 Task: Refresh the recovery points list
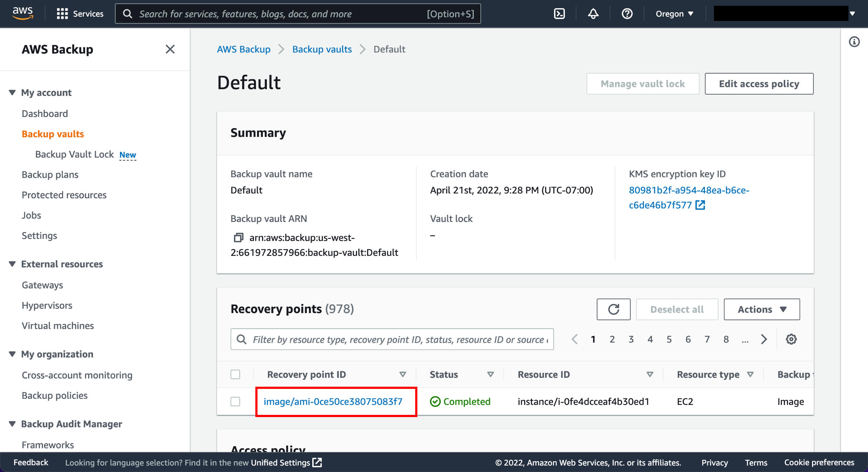coord(613,309)
